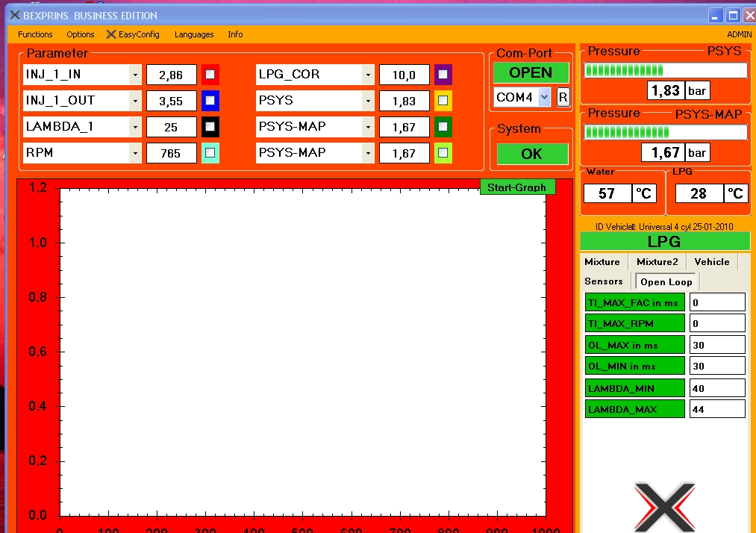Click the green LPG fuel mode button
Viewport: 756px width, 533px height.
coord(665,241)
